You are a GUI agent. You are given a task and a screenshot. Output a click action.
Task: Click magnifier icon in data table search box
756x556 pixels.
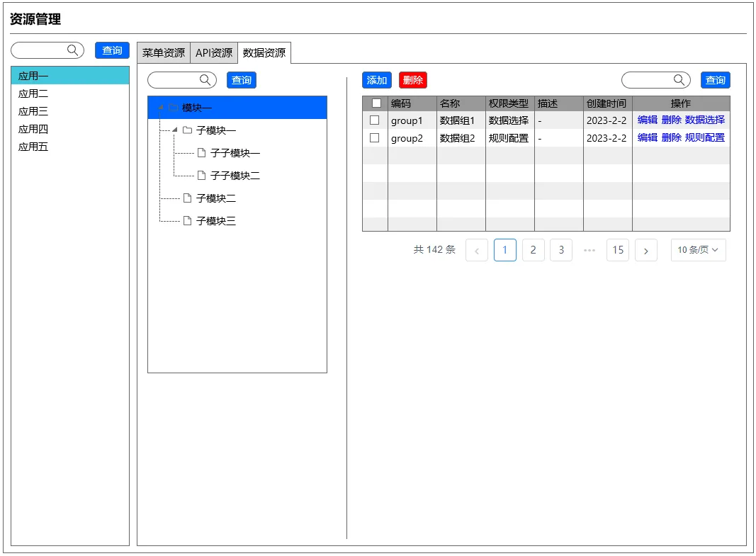(679, 80)
